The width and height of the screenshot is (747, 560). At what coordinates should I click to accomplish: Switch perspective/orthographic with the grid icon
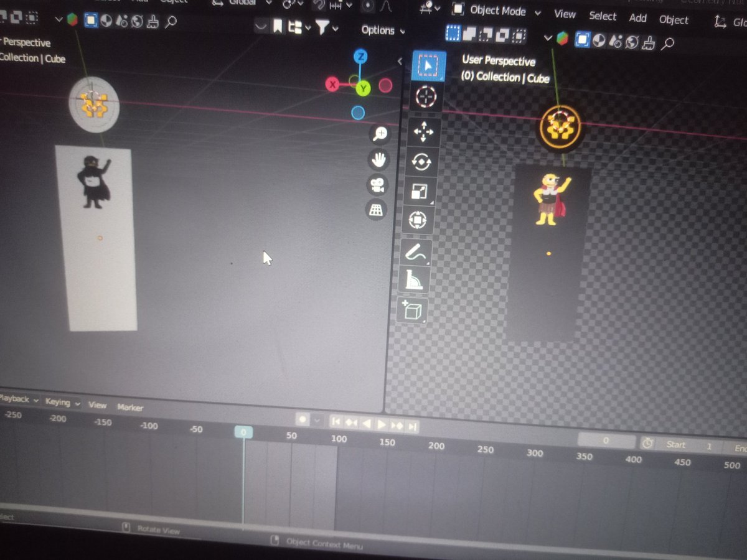coord(376,210)
